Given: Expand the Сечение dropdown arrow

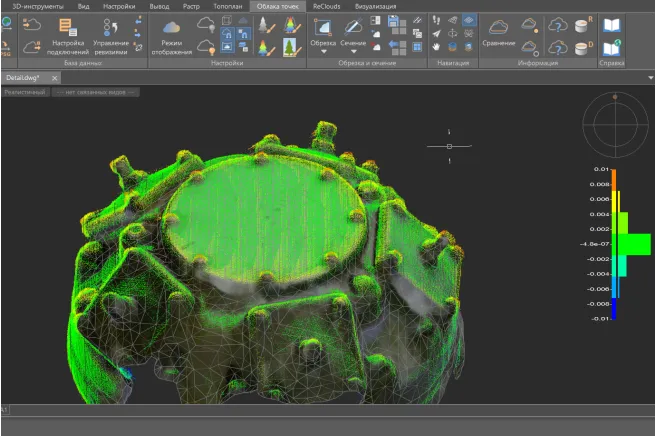Looking at the screenshot, I should click(352, 51).
